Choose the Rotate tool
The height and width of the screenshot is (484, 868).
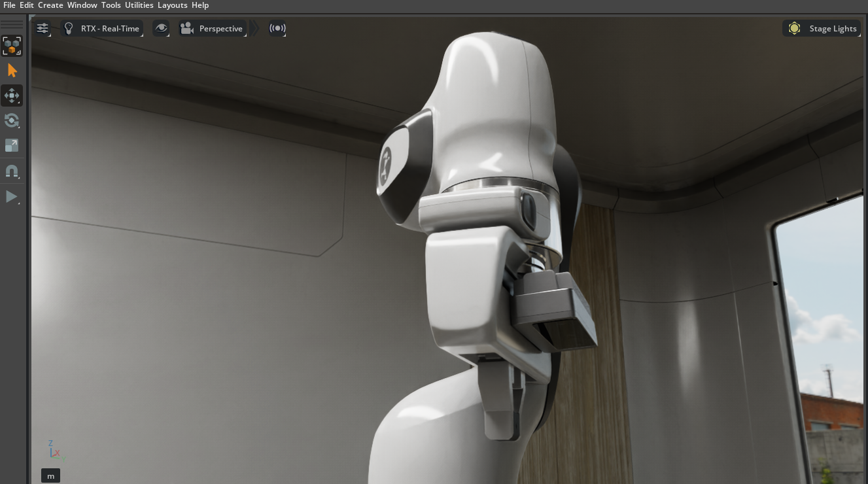point(12,120)
